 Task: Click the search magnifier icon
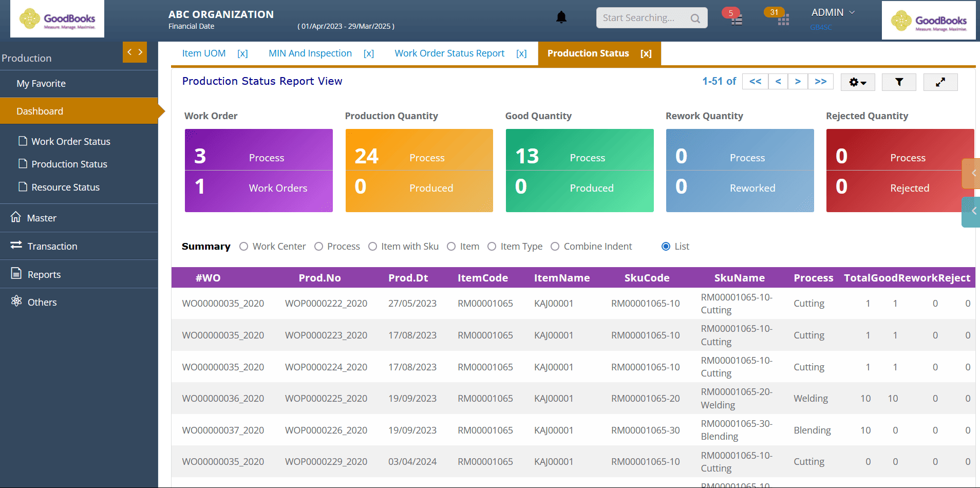(695, 18)
